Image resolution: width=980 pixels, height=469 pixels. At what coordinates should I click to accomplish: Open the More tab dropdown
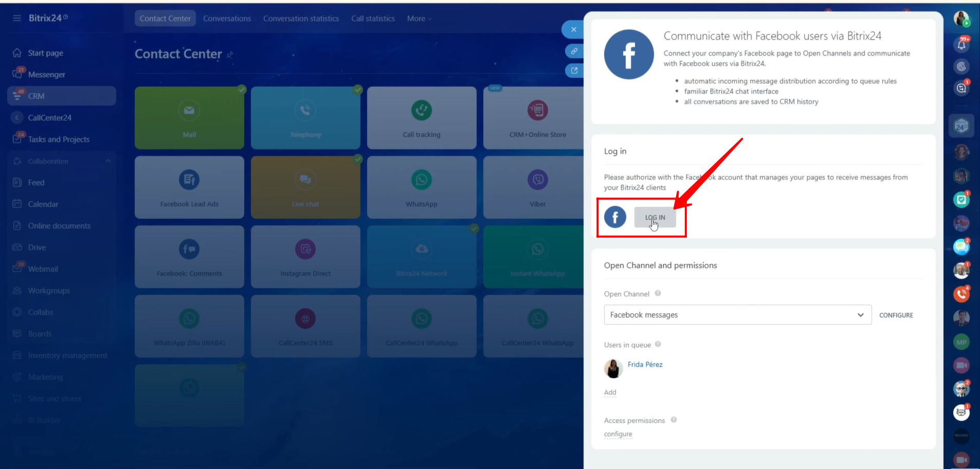pos(419,19)
